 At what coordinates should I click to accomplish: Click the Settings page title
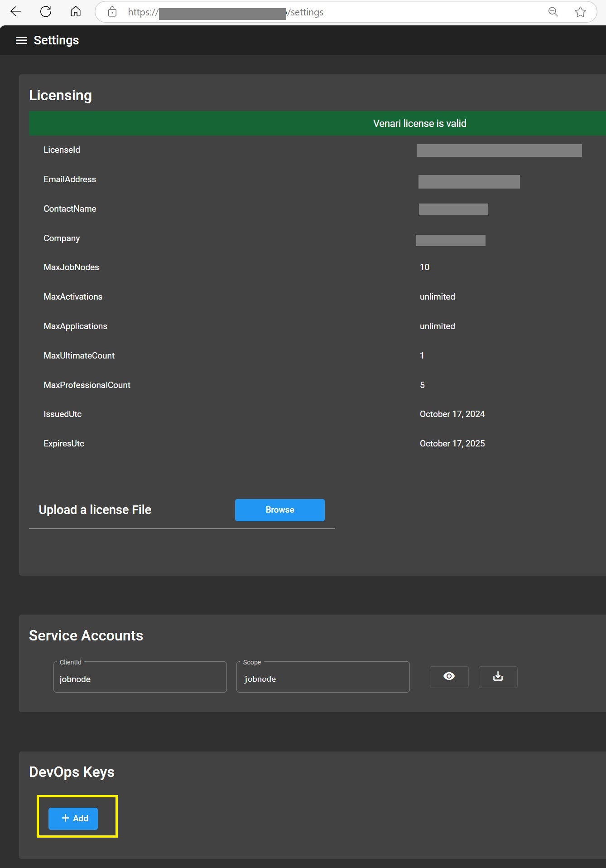[x=56, y=40]
